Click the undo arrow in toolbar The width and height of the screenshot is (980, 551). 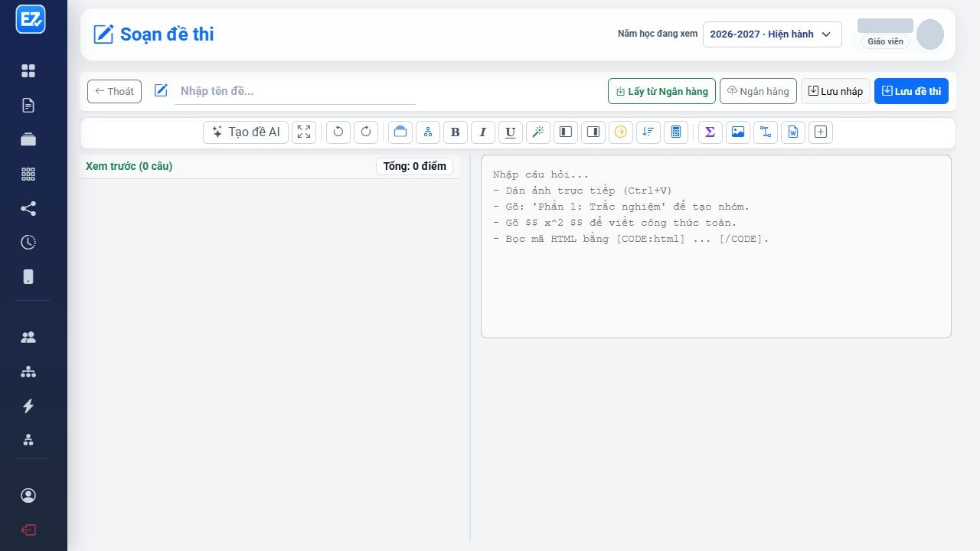click(338, 132)
